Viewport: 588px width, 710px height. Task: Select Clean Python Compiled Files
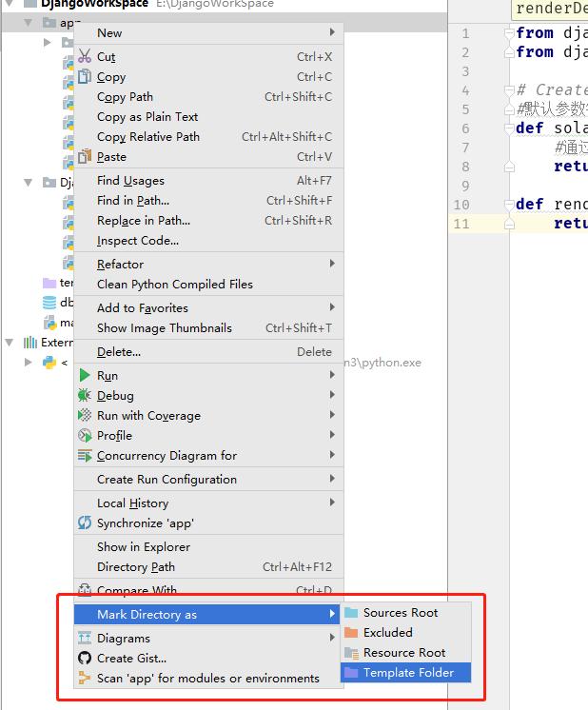(x=208, y=285)
